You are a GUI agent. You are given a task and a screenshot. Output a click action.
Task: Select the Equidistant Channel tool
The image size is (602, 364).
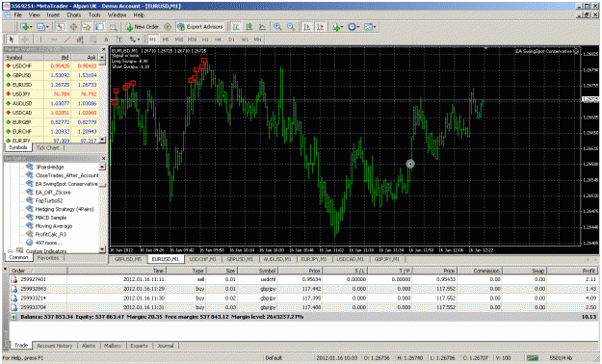[80, 39]
